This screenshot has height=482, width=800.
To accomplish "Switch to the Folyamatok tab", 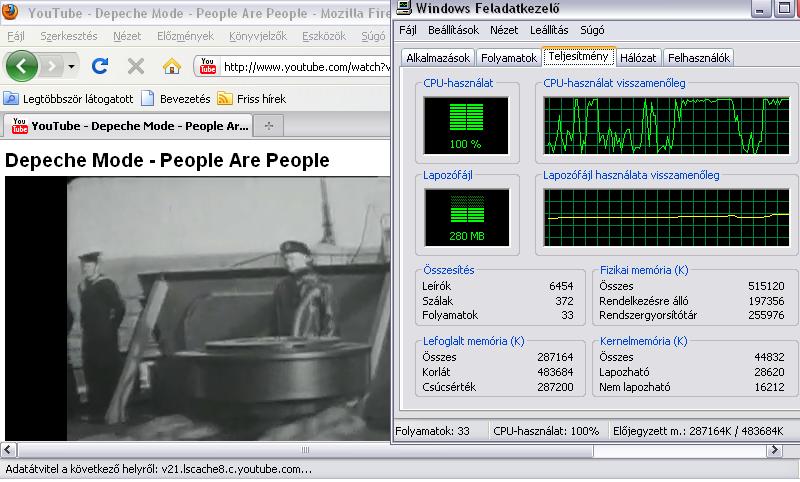I will 509,58.
